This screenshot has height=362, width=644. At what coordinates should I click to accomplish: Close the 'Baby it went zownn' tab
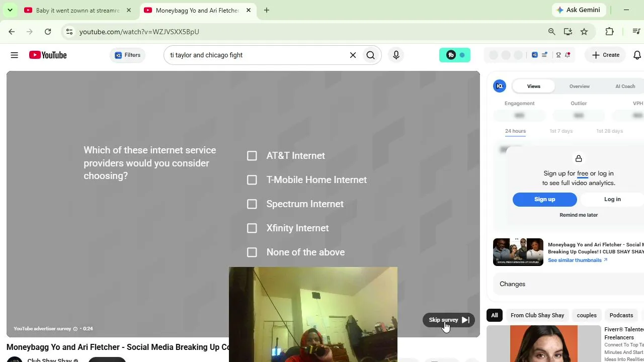(129, 10)
